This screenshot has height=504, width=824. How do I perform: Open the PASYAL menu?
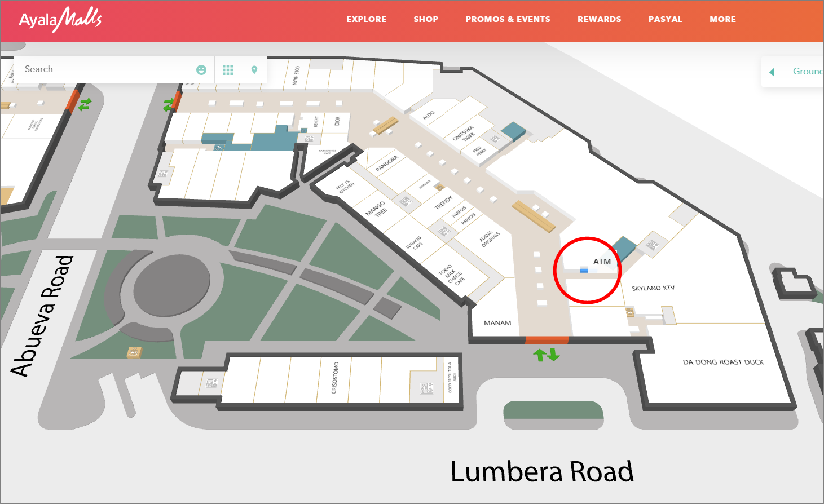click(666, 19)
